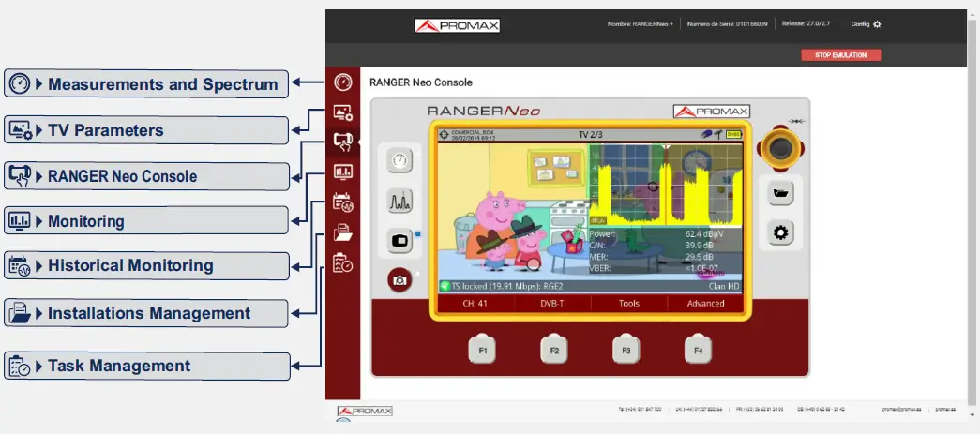This screenshot has height=434, width=980.
Task: Take a screenshot with the camera key
Action: click(400, 279)
